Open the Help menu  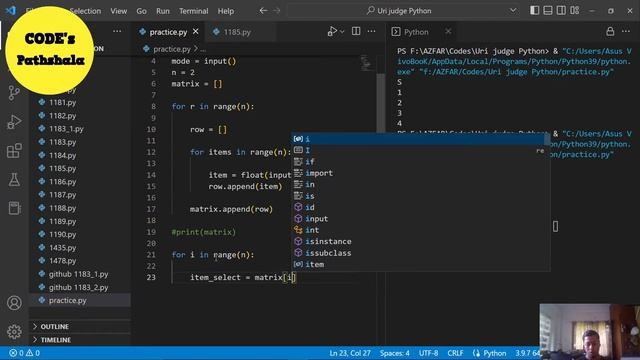[225, 11]
